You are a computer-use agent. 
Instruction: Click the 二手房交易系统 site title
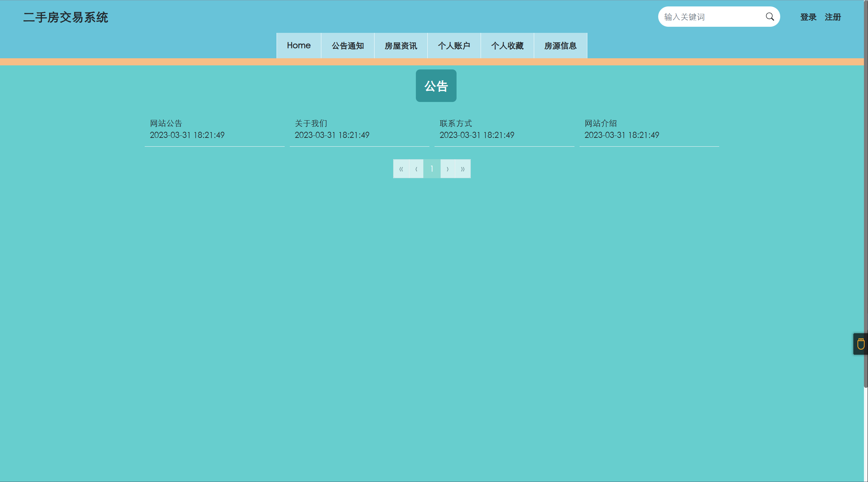(66, 17)
